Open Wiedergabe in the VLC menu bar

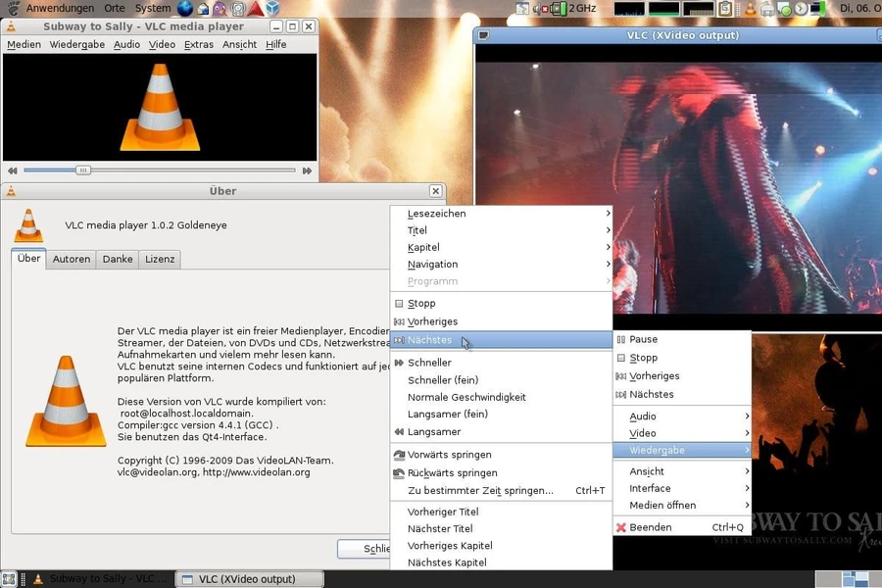coord(77,44)
